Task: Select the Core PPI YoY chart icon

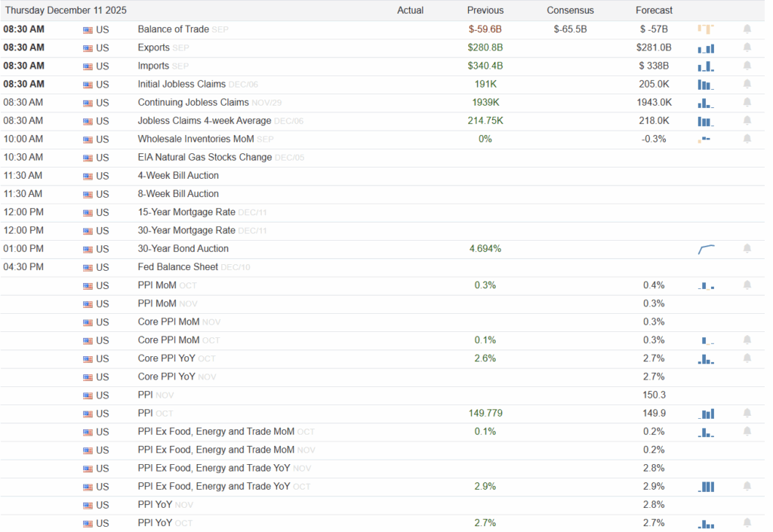Action: [706, 358]
